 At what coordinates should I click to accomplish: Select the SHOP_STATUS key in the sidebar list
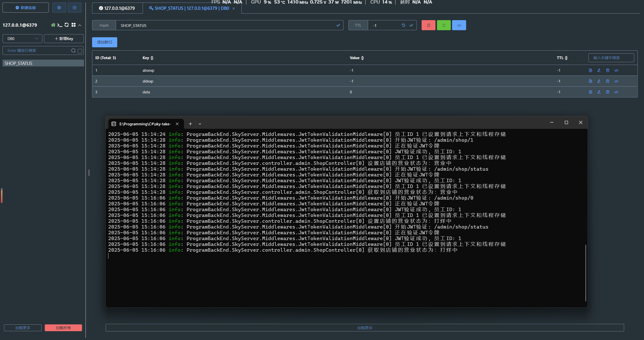[x=43, y=63]
